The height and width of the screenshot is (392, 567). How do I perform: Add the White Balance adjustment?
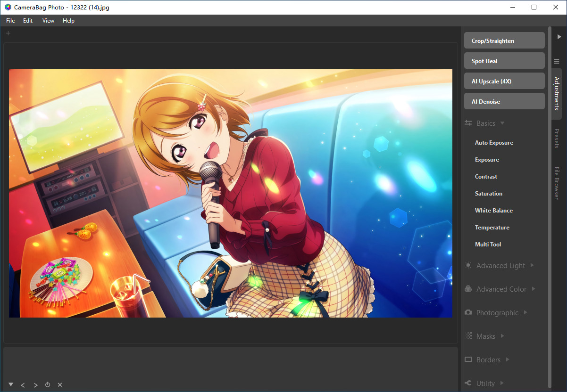pos(494,211)
